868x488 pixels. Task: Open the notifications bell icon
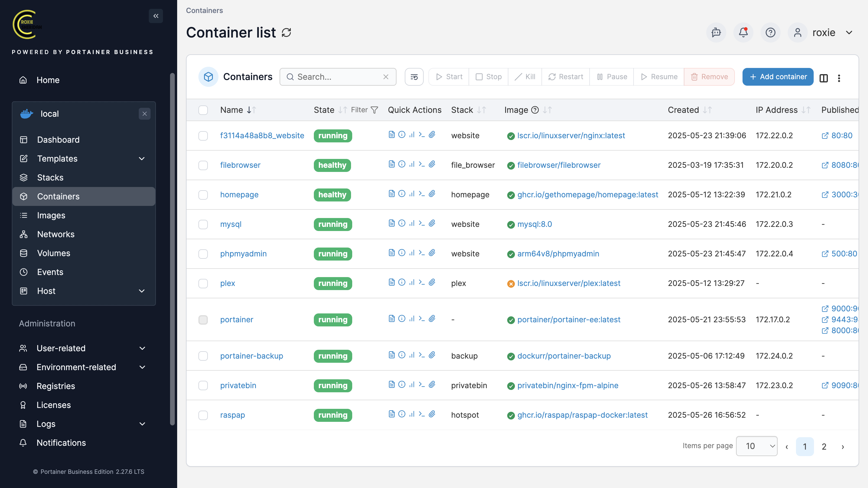click(x=743, y=32)
